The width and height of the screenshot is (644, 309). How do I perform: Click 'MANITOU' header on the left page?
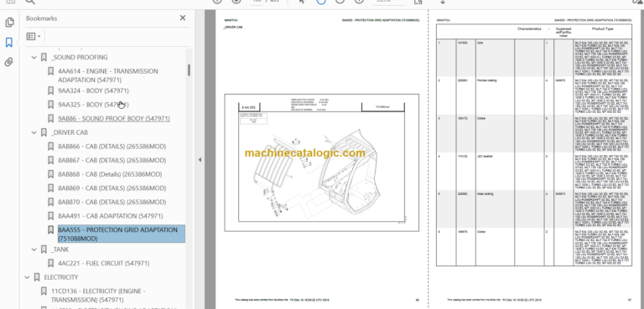point(231,20)
